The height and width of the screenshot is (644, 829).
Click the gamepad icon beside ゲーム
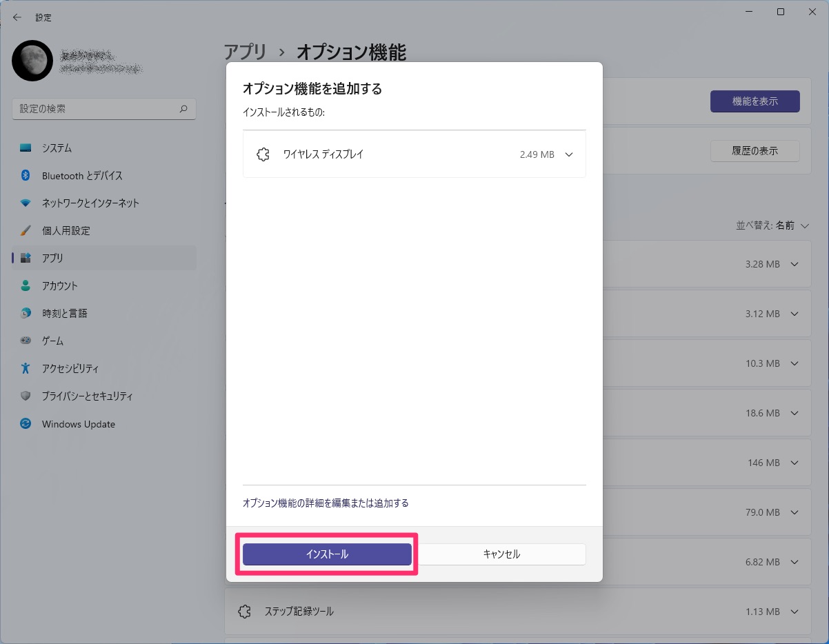click(x=26, y=341)
